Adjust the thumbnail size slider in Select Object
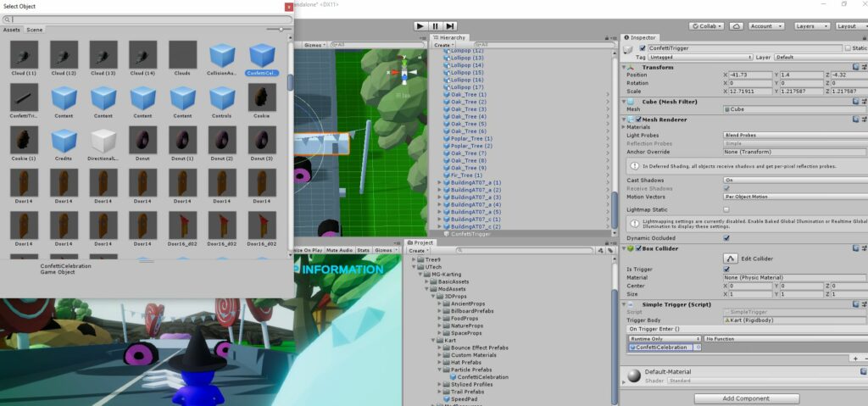 coord(279,30)
